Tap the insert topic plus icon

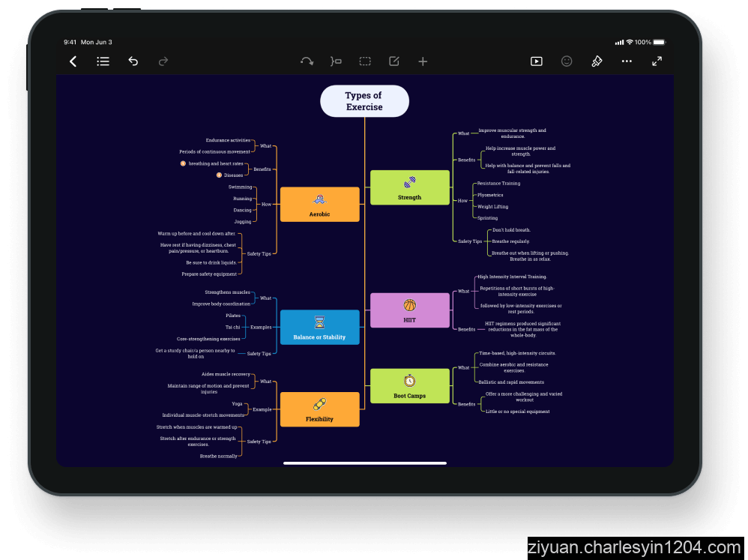tap(423, 61)
